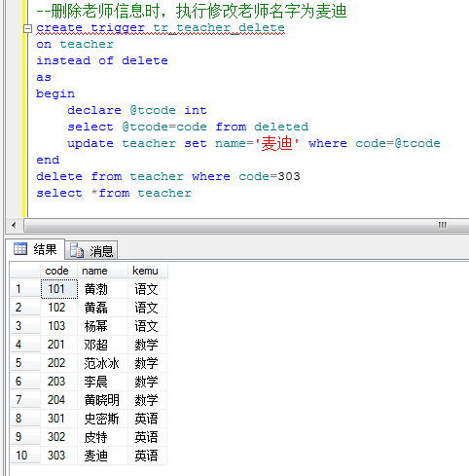
Task: Click the results grid icon on 结果 tab
Action: point(20,249)
